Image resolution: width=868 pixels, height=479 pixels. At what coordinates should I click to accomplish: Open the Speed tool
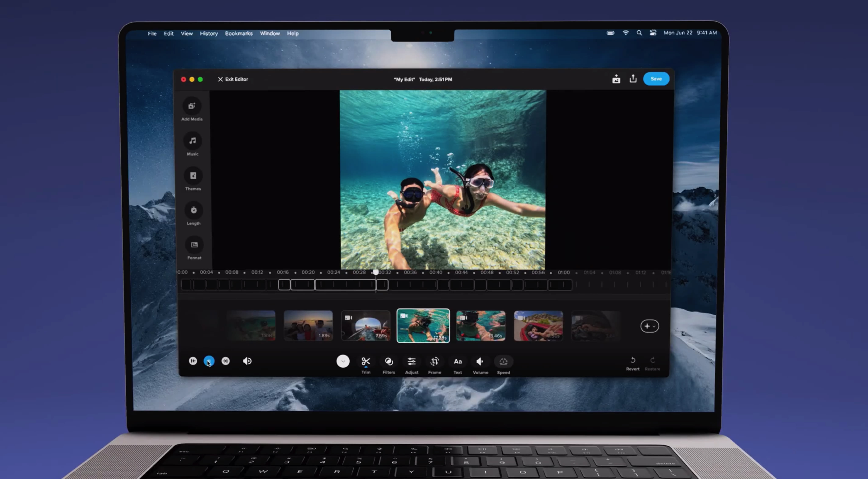504,361
